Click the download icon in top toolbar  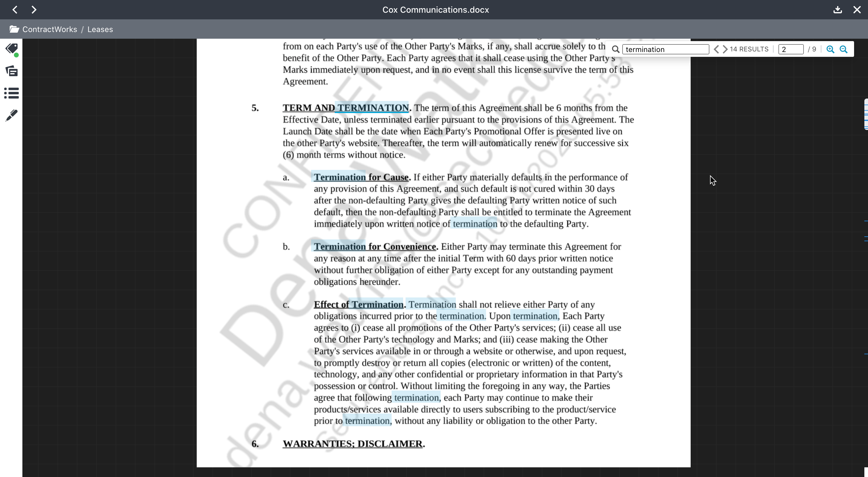(838, 9)
